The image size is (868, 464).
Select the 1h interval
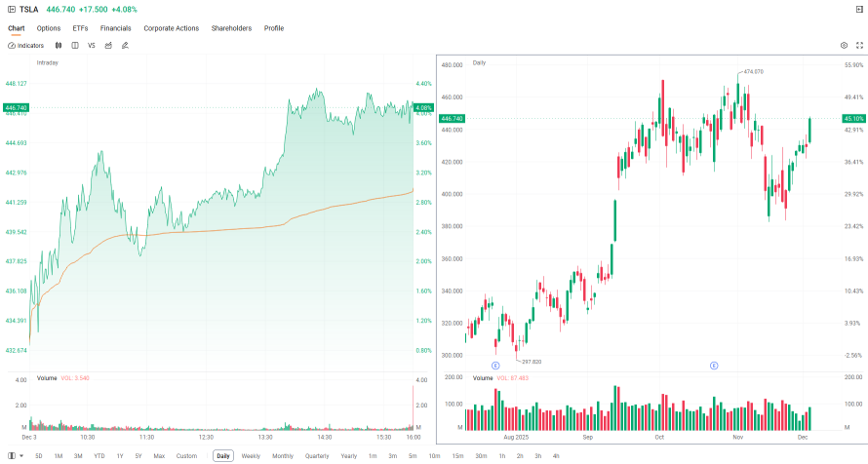pyautogui.click(x=502, y=456)
